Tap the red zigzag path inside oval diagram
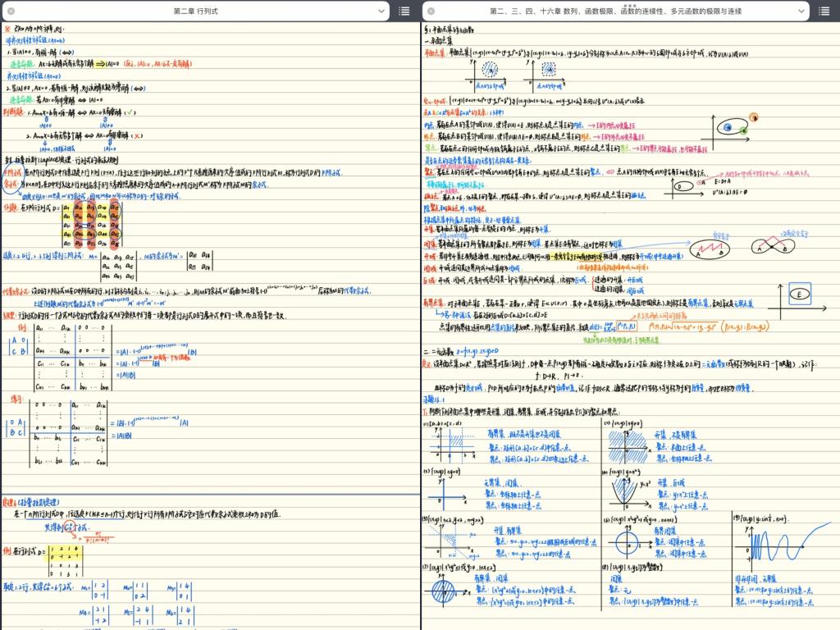Viewport: 840px width, 630px height. [711, 249]
